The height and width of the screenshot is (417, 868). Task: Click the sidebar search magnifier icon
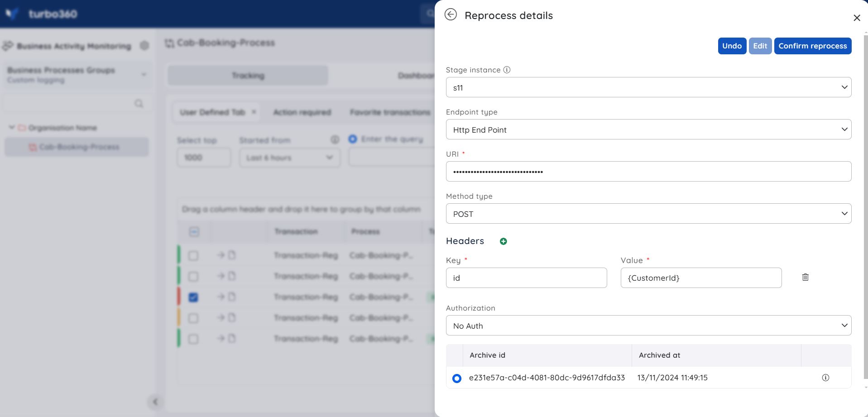(x=139, y=104)
